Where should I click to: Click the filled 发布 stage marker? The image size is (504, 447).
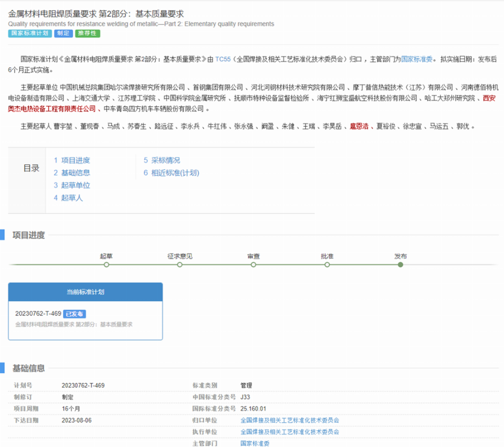pyautogui.click(x=401, y=265)
